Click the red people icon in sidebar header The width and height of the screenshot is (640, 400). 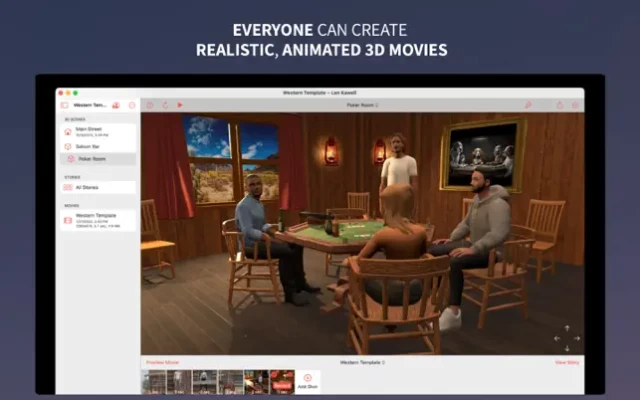pyautogui.click(x=116, y=105)
